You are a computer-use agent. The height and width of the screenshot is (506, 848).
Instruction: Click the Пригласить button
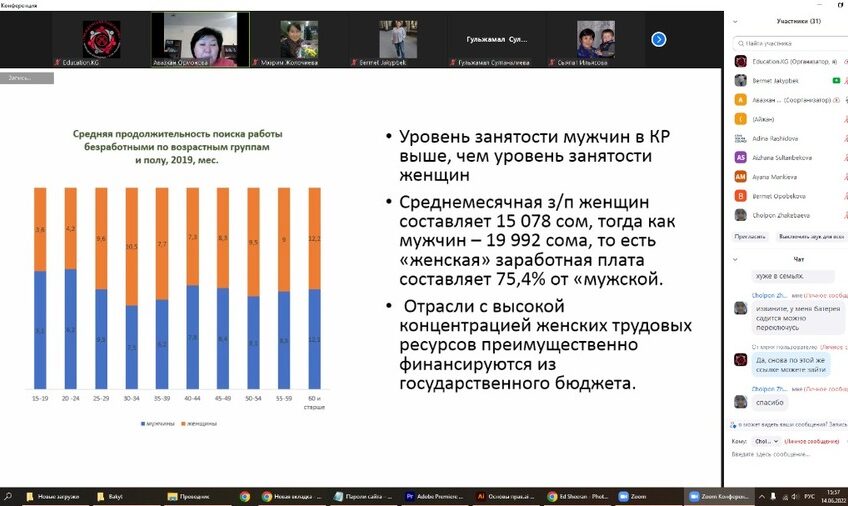(750, 237)
